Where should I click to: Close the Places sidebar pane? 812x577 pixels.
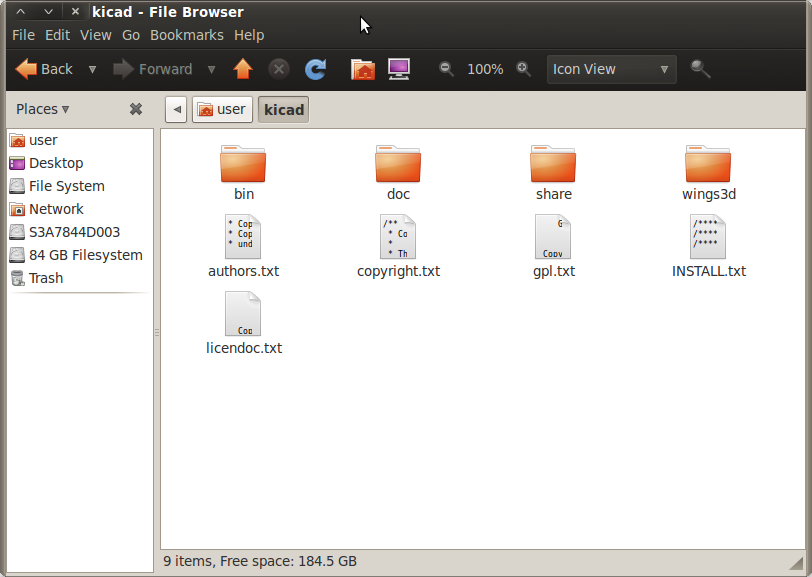(136, 109)
